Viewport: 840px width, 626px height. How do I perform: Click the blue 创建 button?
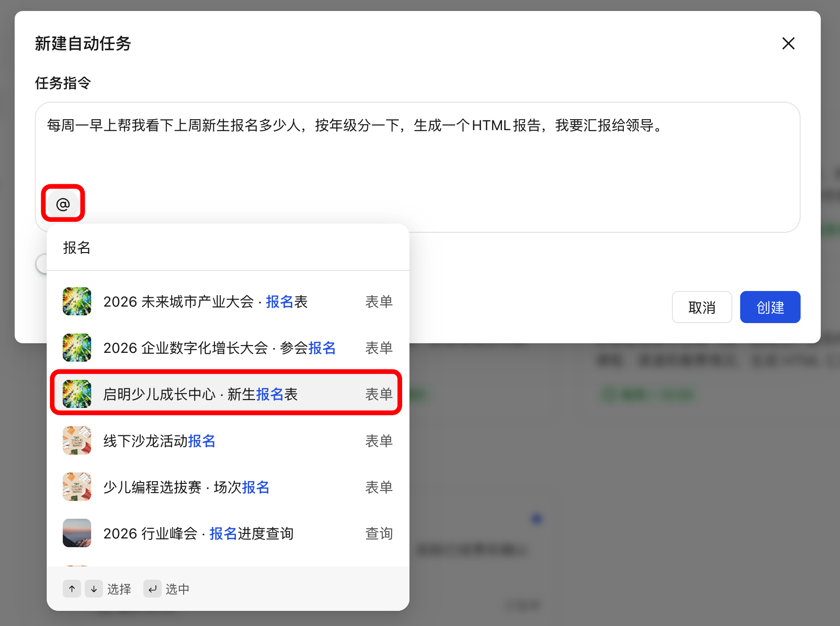click(x=770, y=307)
